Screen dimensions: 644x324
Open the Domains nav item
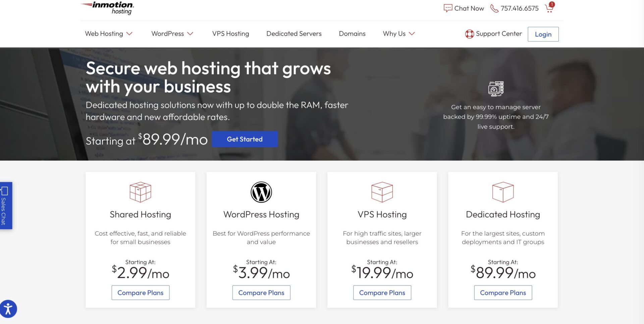tap(352, 34)
